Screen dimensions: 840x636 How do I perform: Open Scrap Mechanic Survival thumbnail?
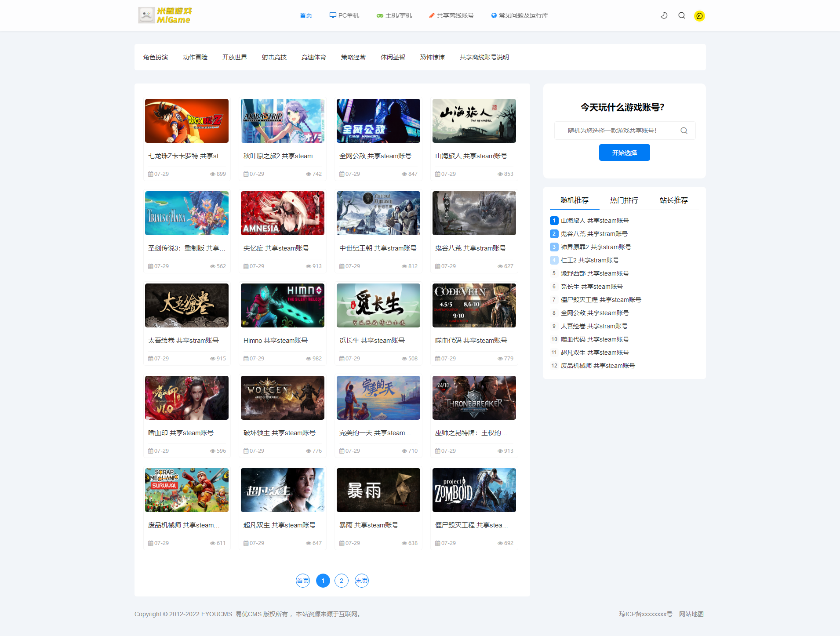(187, 490)
